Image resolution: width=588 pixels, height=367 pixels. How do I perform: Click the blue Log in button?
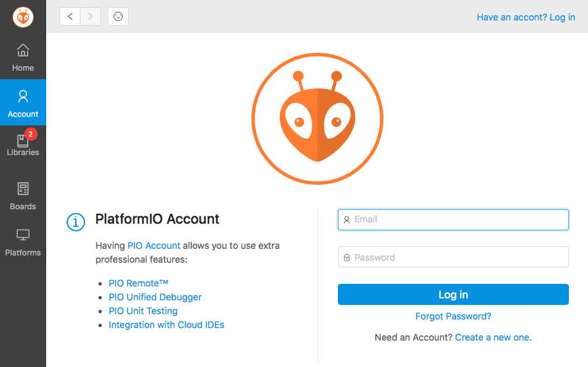click(453, 294)
